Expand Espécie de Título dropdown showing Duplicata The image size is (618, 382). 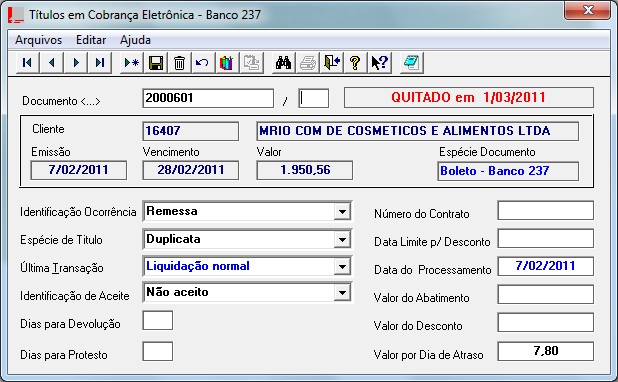342,240
